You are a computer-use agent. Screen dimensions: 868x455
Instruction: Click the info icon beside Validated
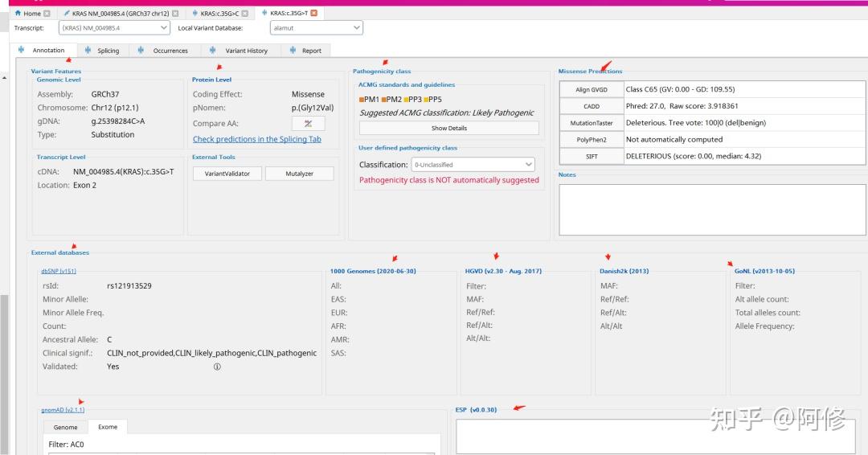coord(217,367)
